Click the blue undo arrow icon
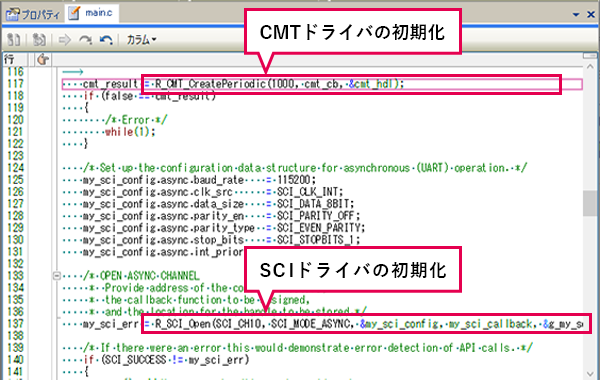600x380 pixels. point(106,39)
